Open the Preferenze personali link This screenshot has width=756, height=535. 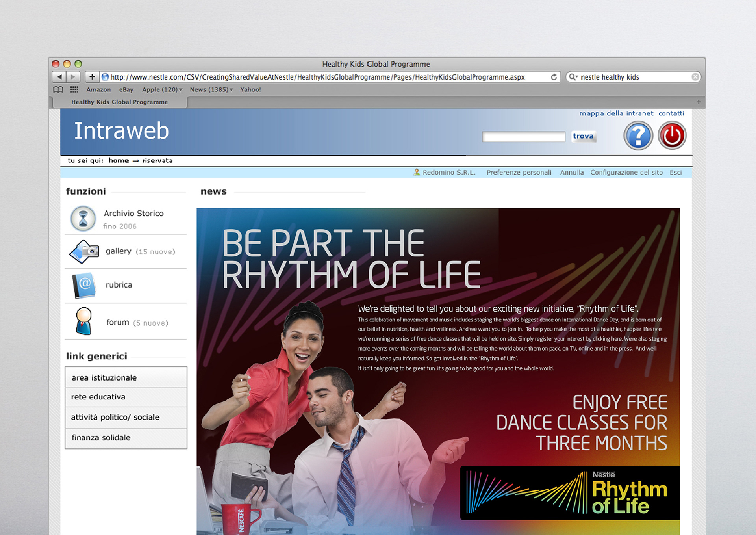coord(519,173)
